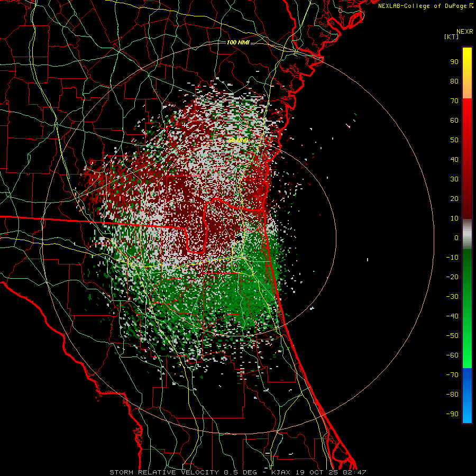476x476 pixels.
Task: Click the 50 NMI range ring label
Action: [238, 140]
